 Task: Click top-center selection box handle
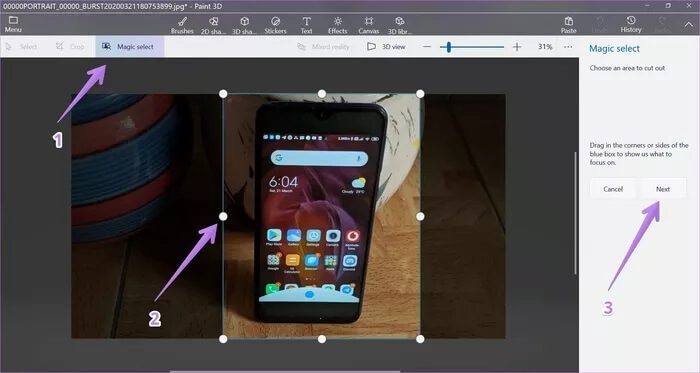322,94
